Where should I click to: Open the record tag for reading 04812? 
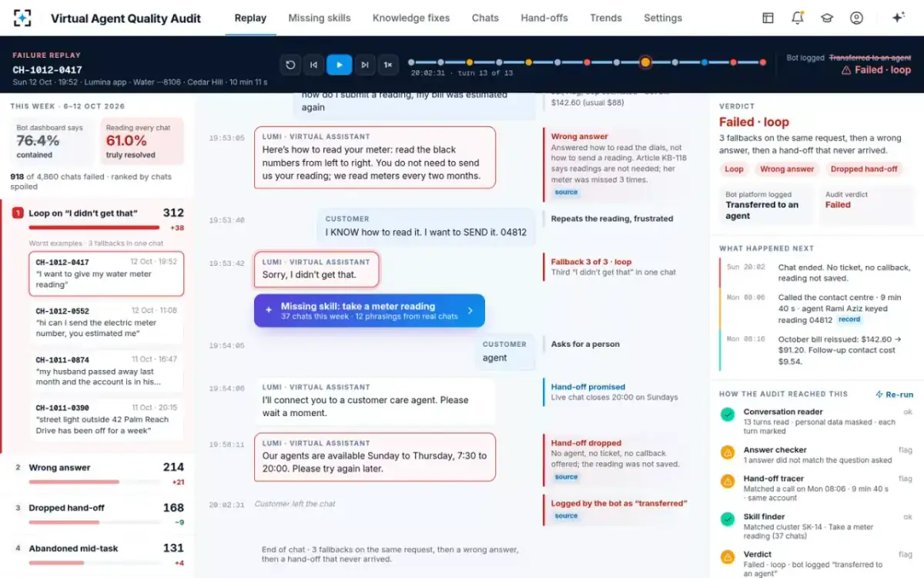click(849, 320)
